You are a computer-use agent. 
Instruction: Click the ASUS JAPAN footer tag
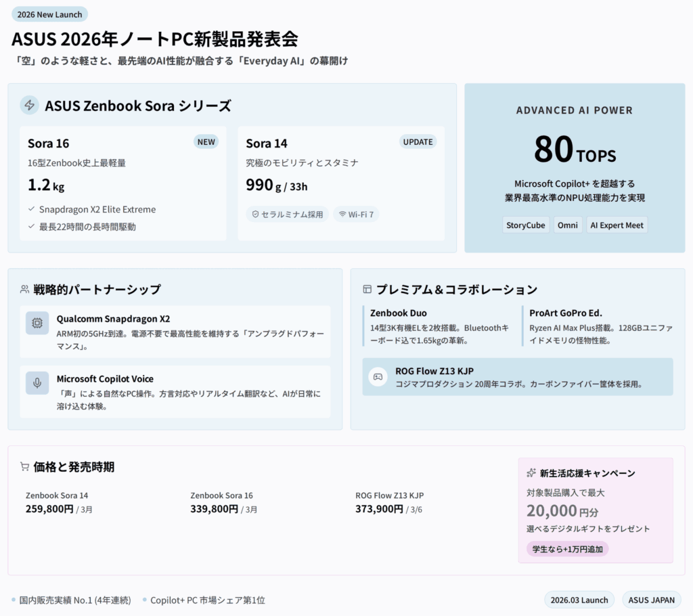(x=652, y=600)
